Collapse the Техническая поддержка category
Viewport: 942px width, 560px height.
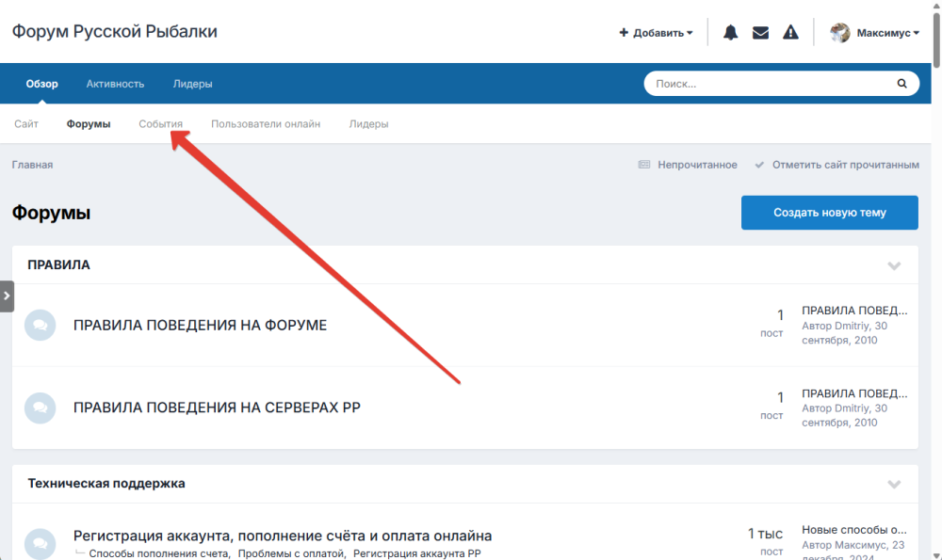[x=894, y=484]
